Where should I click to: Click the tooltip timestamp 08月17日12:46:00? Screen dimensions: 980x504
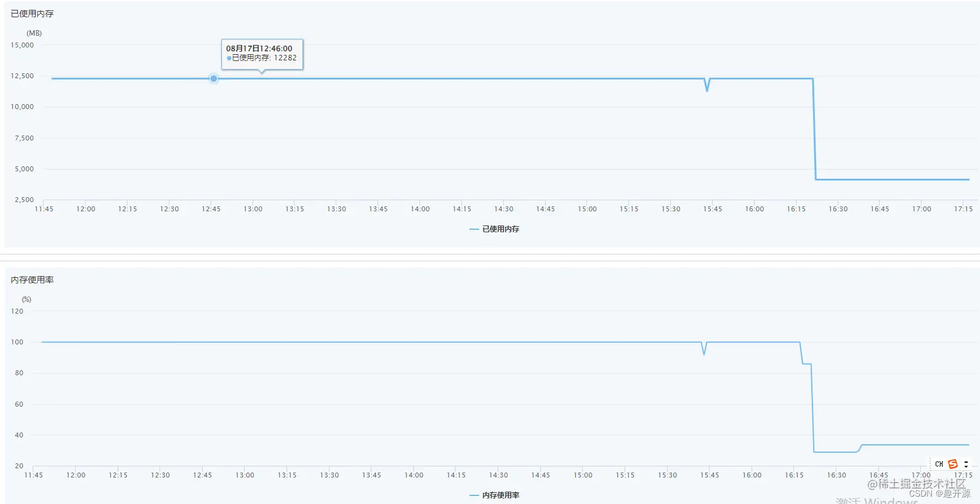pyautogui.click(x=259, y=48)
